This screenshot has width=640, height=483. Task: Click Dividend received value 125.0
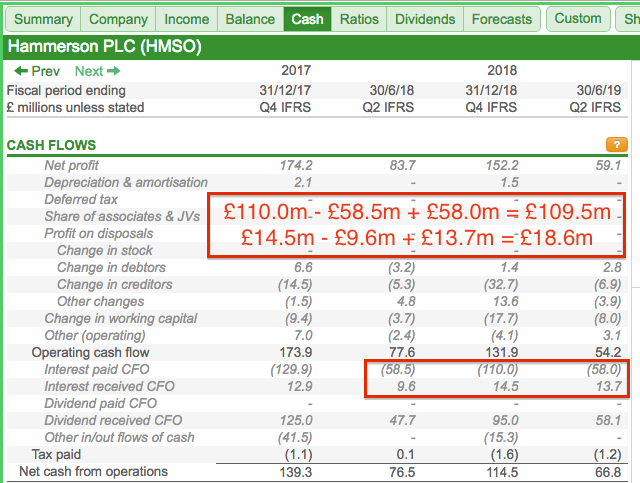[296, 421]
